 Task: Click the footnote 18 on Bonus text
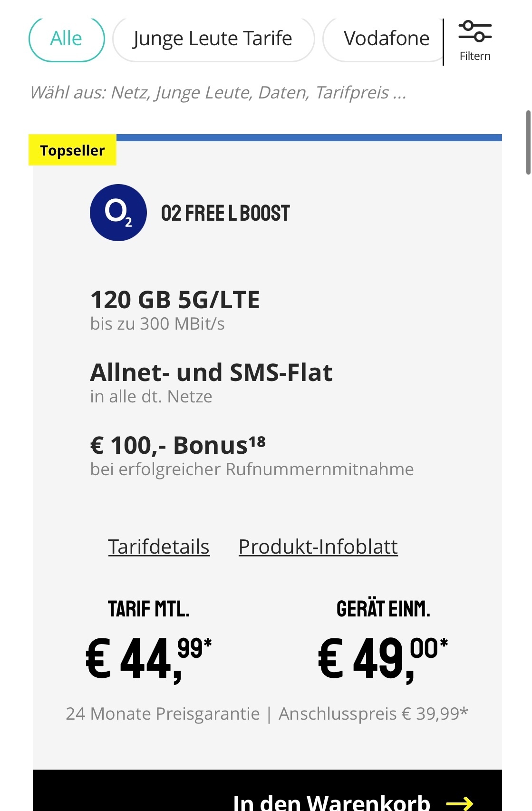[257, 441]
